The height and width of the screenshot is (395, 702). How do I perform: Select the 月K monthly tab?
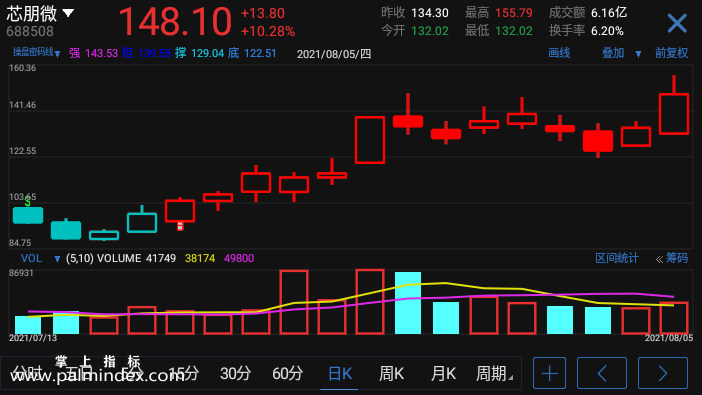tap(443, 374)
